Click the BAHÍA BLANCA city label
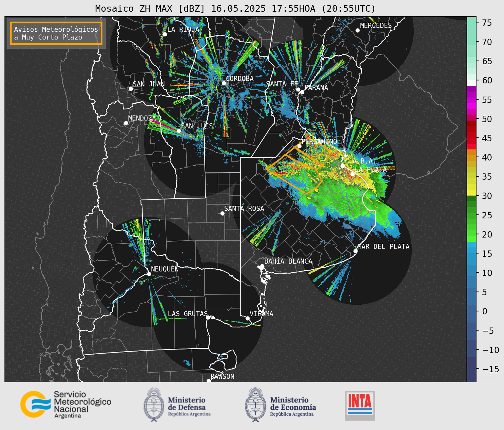Screen dimensions: 504x430 click(288, 261)
